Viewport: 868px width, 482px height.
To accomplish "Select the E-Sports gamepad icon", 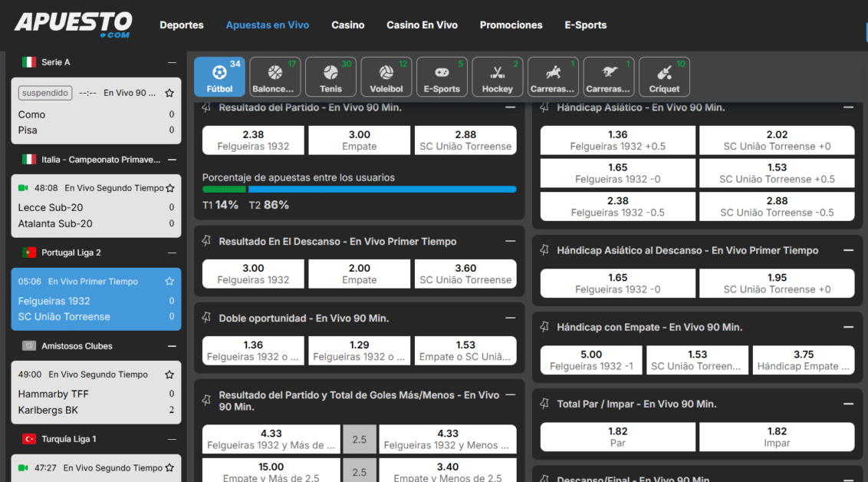I will coord(442,77).
